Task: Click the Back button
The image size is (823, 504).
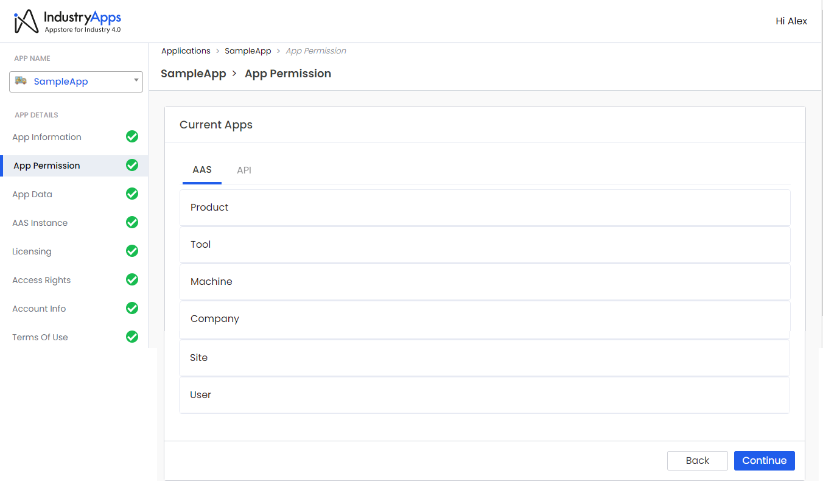Action: pos(698,461)
